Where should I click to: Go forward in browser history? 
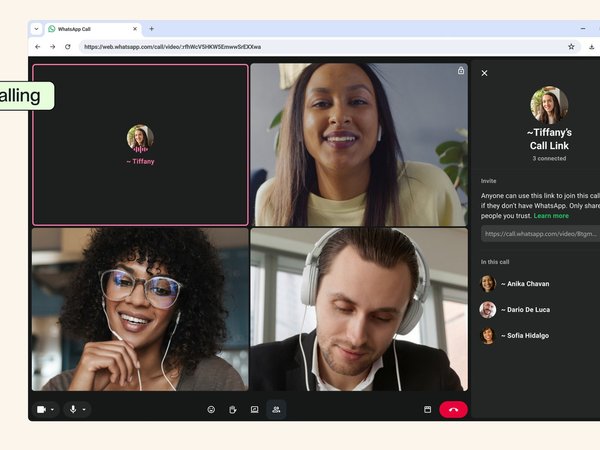click(x=52, y=47)
